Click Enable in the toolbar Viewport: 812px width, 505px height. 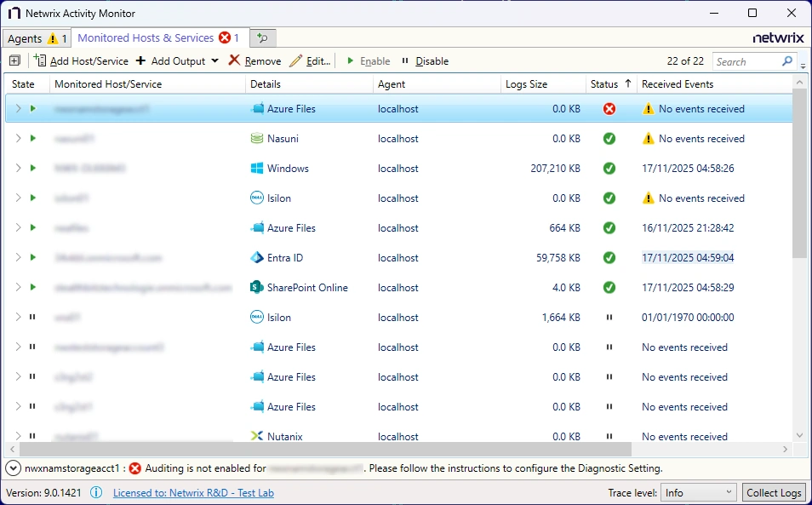pos(368,61)
